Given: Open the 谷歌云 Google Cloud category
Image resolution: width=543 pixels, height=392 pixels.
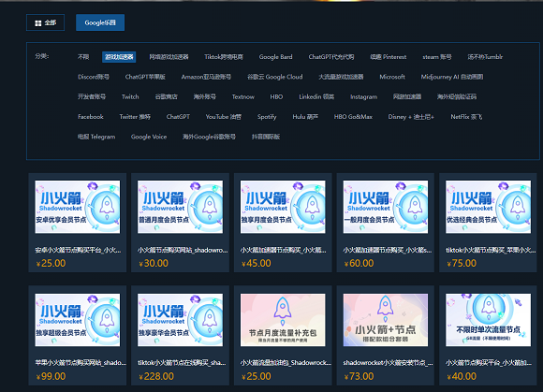Looking at the screenshot, I should tap(274, 77).
